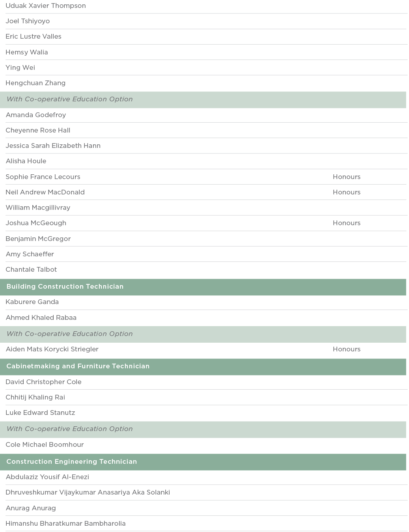
Task: Click the Building Construction Technician header
Action: pos(65,287)
